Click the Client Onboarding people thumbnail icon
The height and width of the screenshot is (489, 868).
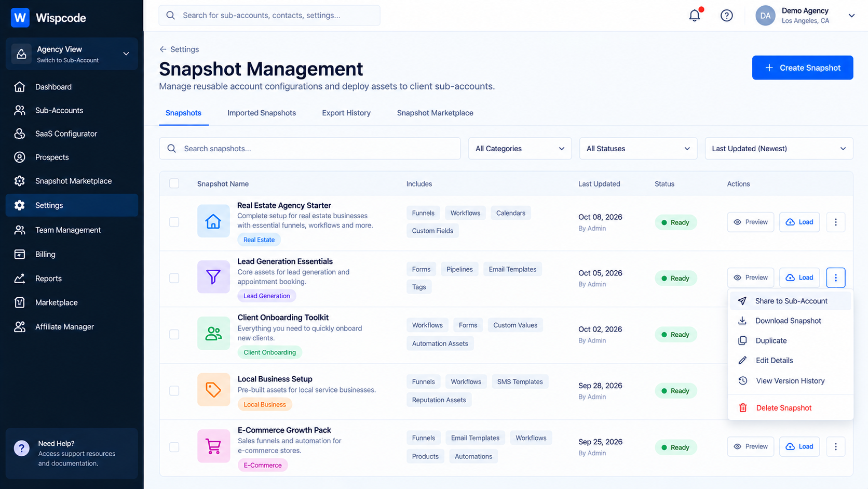[213, 333]
